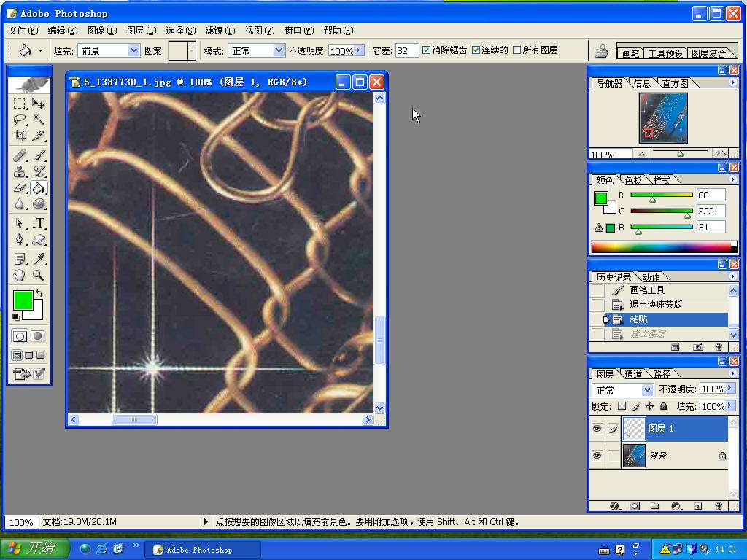Image resolution: width=747 pixels, height=560 pixels.
Task: Open the 填充 fill source dropdown
Action: click(133, 50)
